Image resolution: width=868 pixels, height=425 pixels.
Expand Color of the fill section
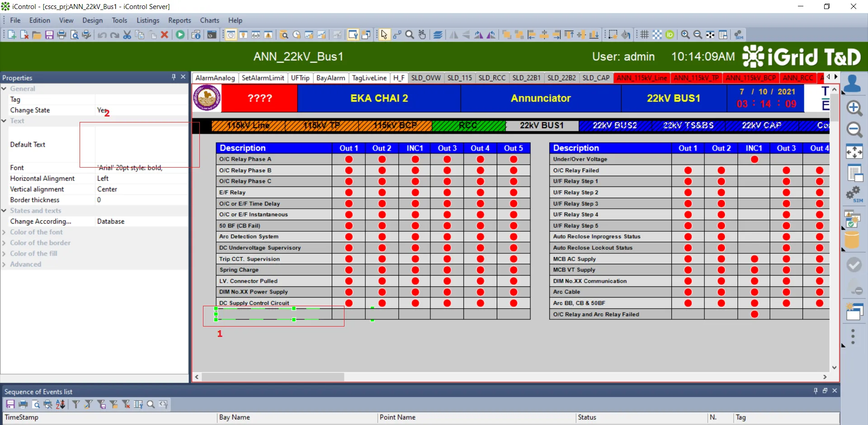(x=4, y=253)
